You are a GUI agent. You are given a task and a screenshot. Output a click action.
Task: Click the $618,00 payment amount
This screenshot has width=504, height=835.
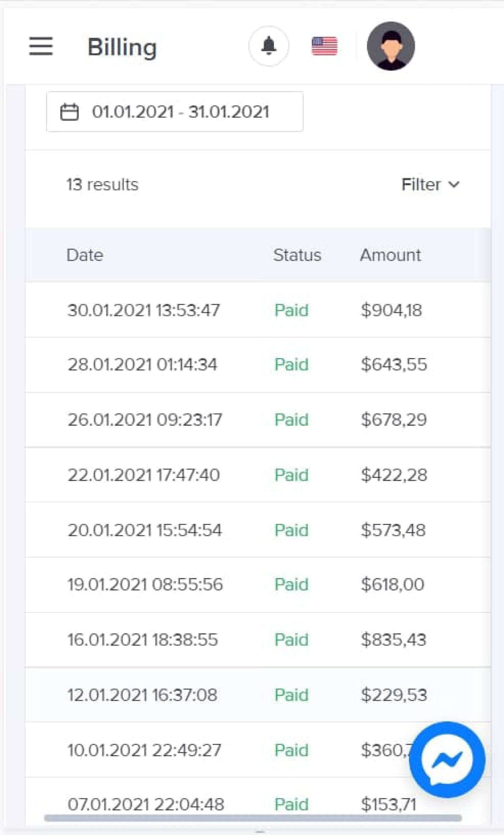click(x=392, y=584)
